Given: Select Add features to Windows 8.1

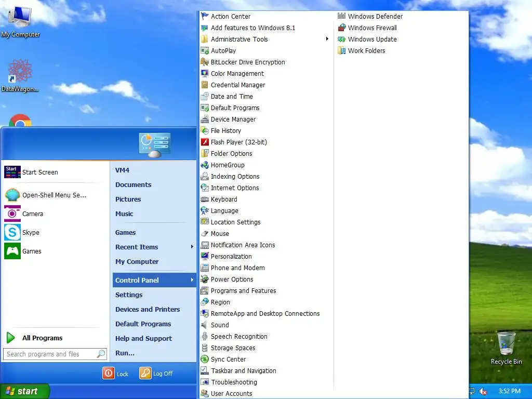Looking at the screenshot, I should click(253, 28).
